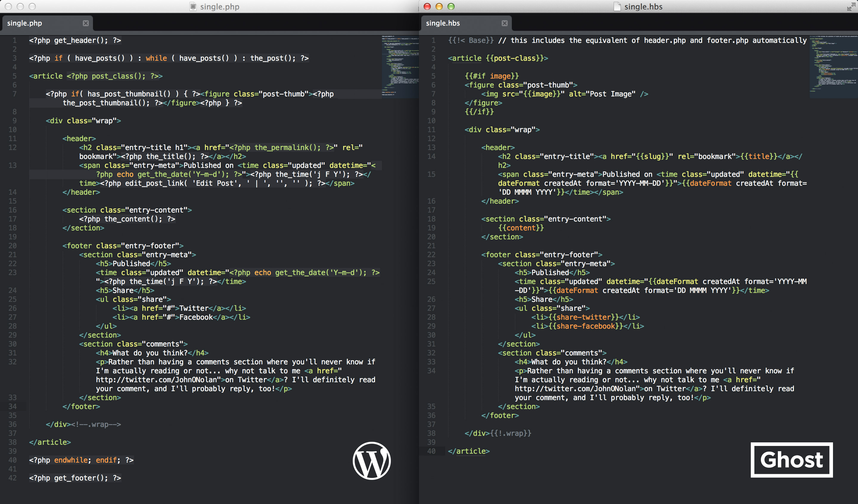The height and width of the screenshot is (504, 858).
Task: Click '{{share-twitter}}' list item in single.hbs
Action: [x=586, y=317]
